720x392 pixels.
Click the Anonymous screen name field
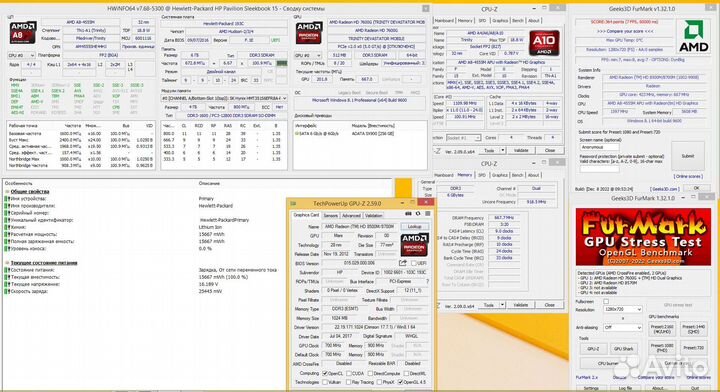(x=599, y=147)
